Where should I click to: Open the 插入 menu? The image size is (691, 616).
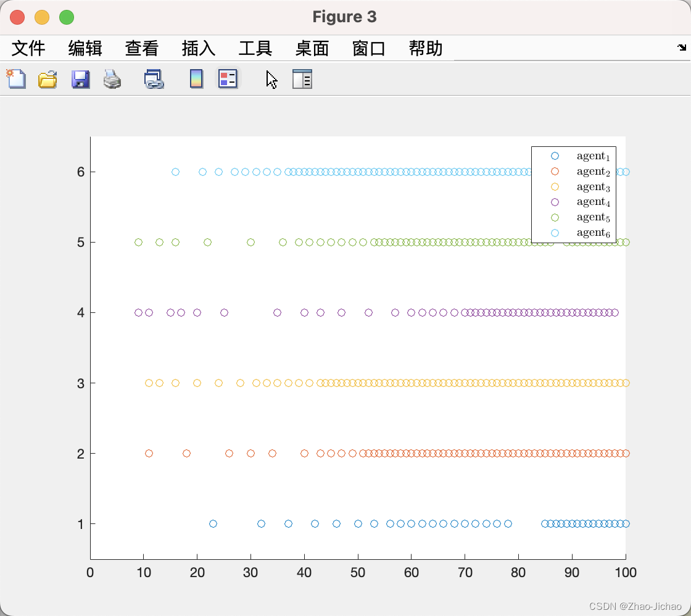[199, 48]
